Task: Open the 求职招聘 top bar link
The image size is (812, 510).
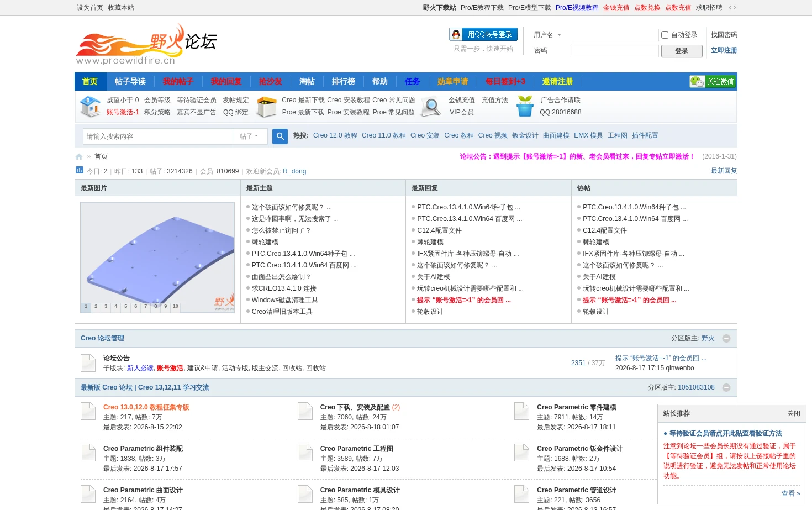Action: (x=709, y=8)
